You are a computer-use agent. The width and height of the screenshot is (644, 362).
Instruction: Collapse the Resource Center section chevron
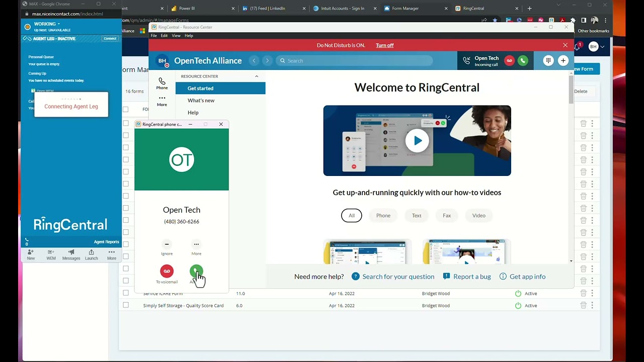click(x=257, y=76)
